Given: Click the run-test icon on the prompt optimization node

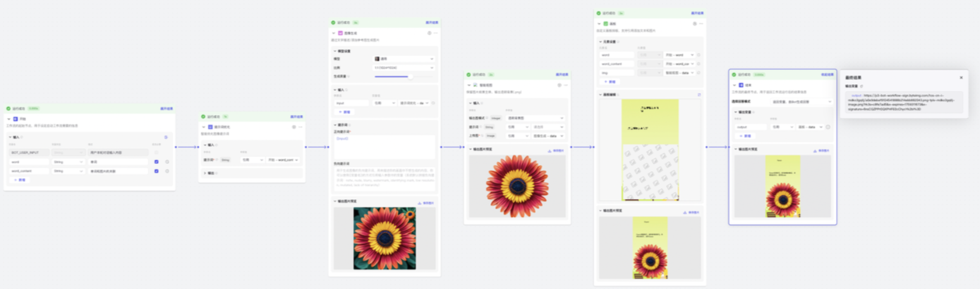Looking at the screenshot, I should [294, 126].
